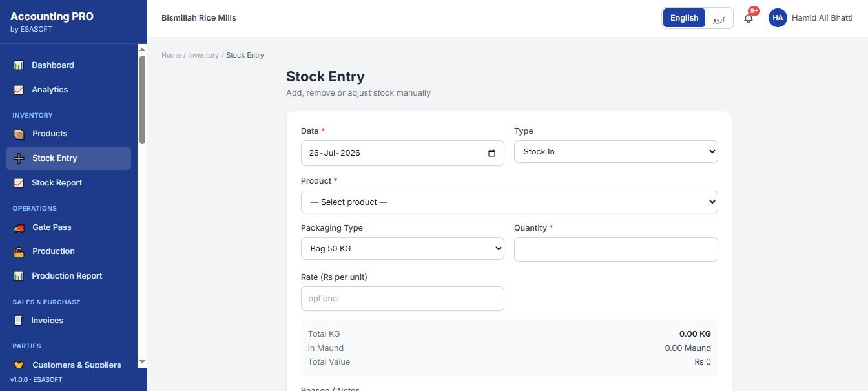Click the Customers & Suppliers icon

(x=19, y=365)
